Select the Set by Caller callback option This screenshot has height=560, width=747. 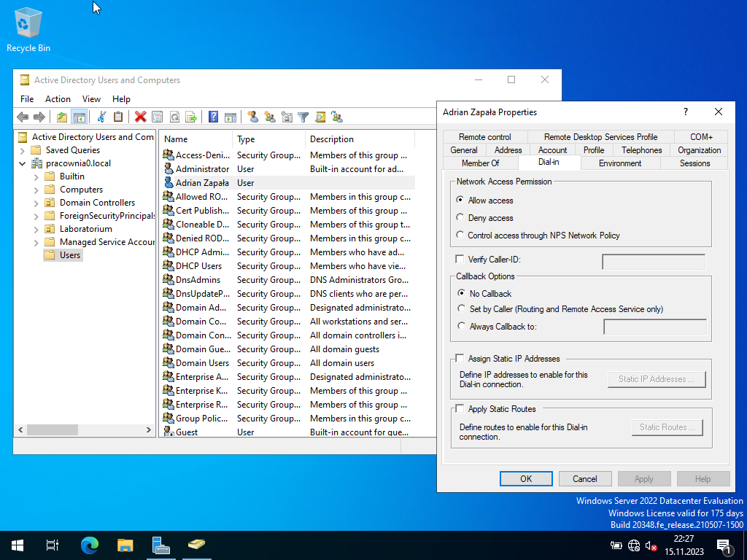[x=461, y=308]
